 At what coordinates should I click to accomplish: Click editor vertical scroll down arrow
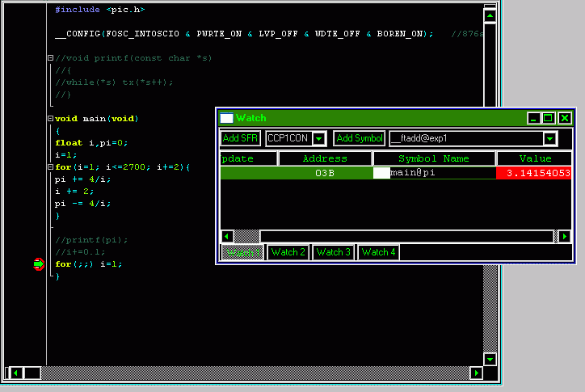pos(490,360)
